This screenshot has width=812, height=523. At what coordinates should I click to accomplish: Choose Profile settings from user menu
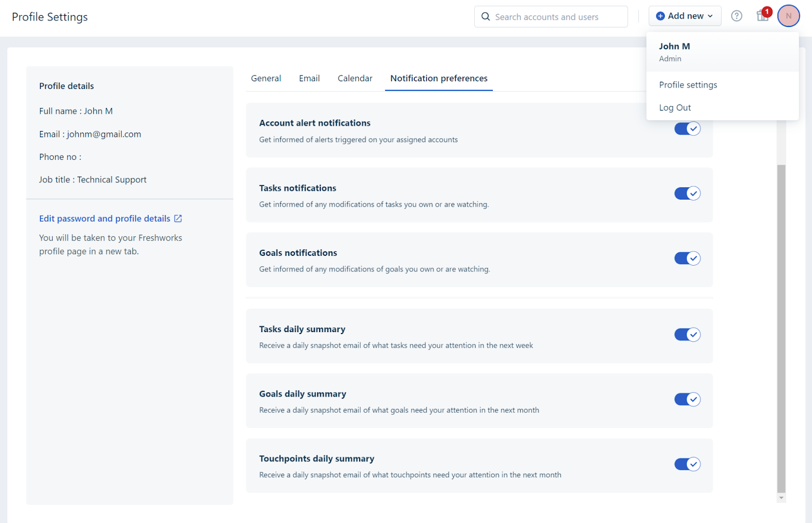688,85
